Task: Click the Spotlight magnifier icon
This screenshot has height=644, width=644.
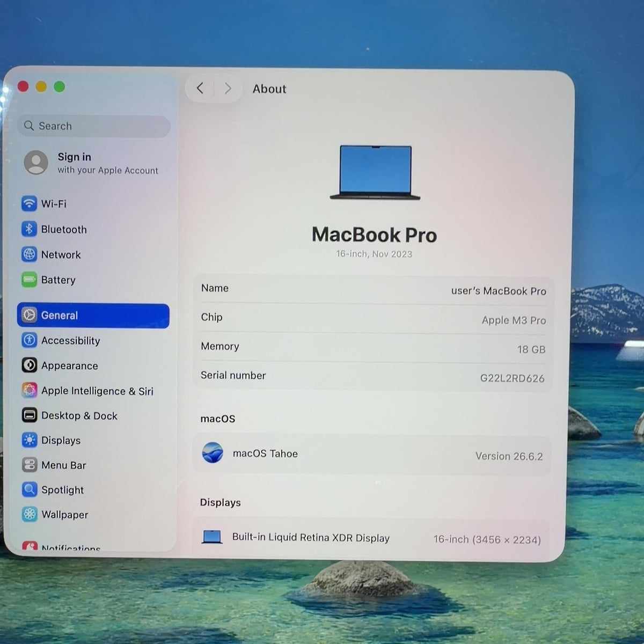Action: click(x=29, y=489)
